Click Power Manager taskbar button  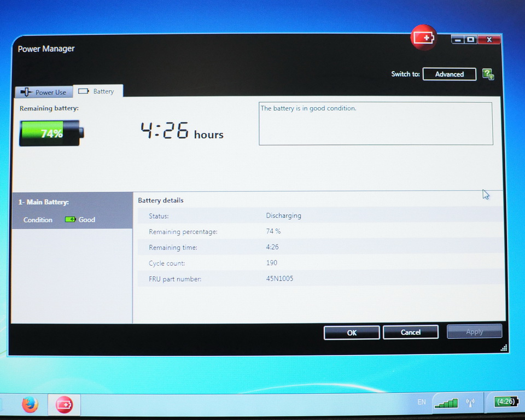coord(64,405)
